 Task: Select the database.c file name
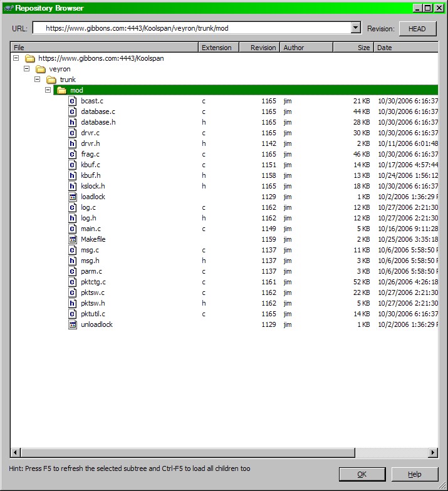pos(98,111)
